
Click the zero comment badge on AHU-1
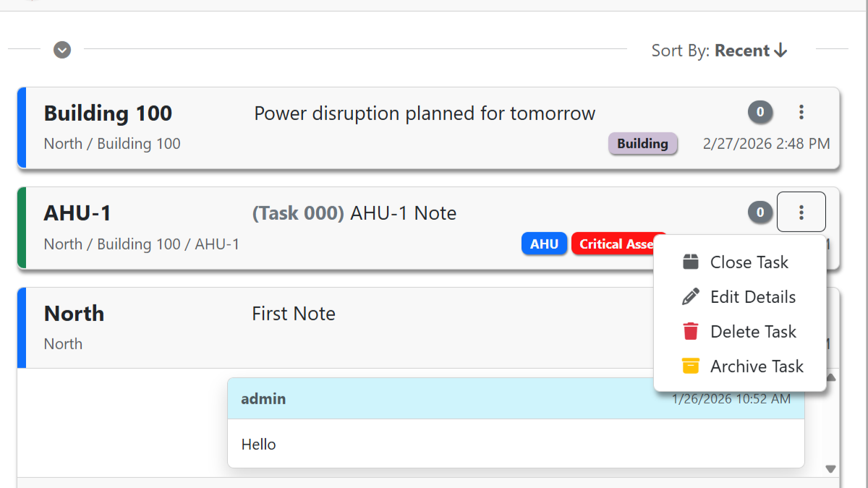coord(760,212)
